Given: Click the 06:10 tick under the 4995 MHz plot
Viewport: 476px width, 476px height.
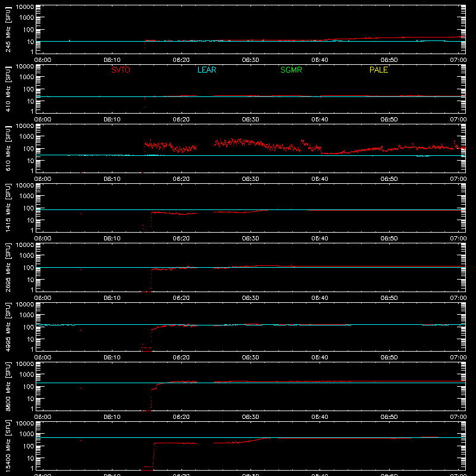Looking at the screenshot, I should pos(112,358).
